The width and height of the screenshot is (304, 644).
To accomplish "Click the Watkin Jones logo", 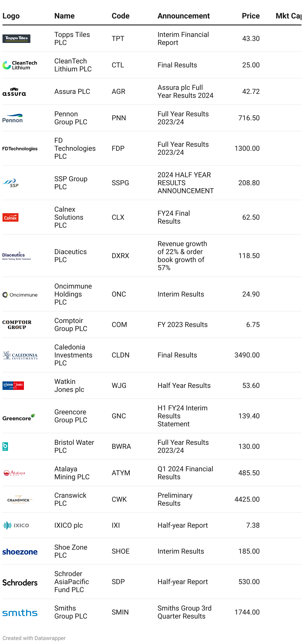I will [x=13, y=386].
